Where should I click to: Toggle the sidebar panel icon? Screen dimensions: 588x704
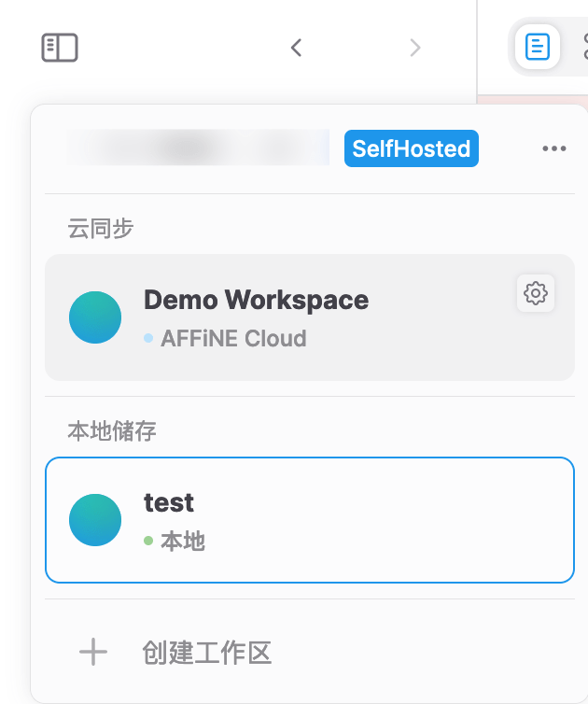(60, 48)
